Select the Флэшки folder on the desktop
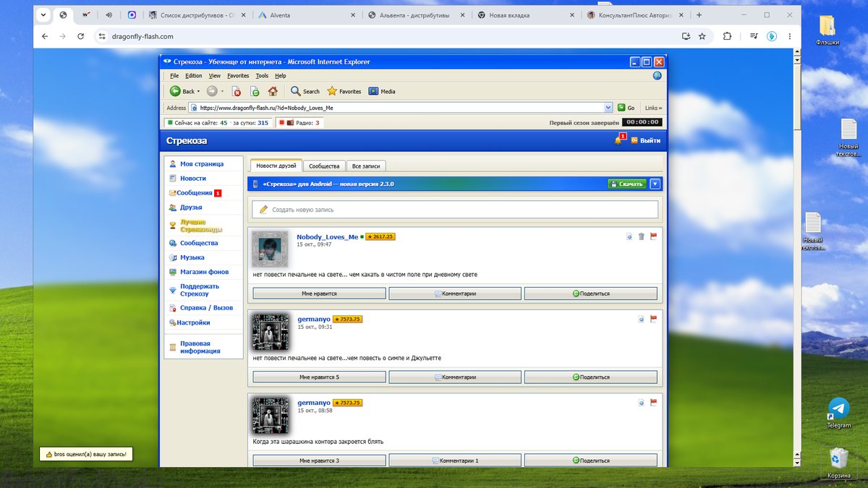This screenshot has width=868, height=488. [x=827, y=30]
